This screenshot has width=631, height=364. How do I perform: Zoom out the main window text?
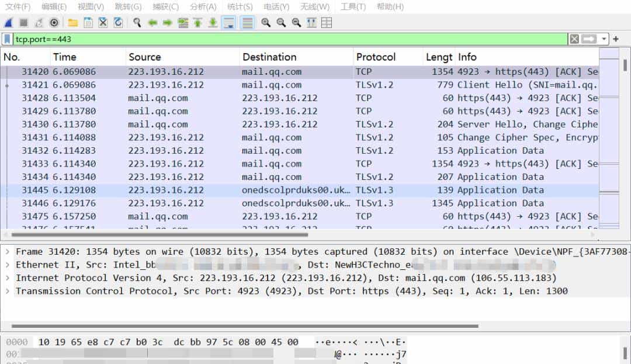click(281, 23)
